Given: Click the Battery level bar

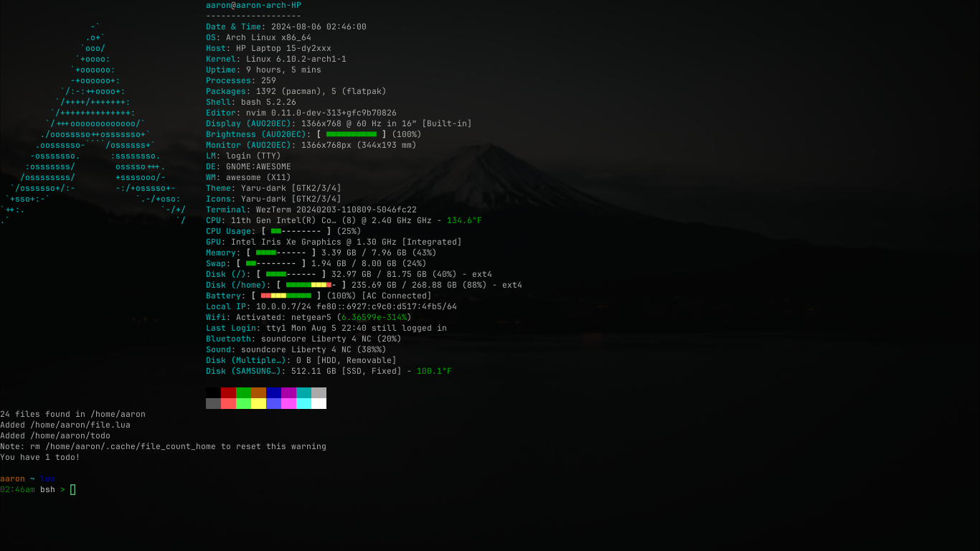Looking at the screenshot, I should point(286,296).
